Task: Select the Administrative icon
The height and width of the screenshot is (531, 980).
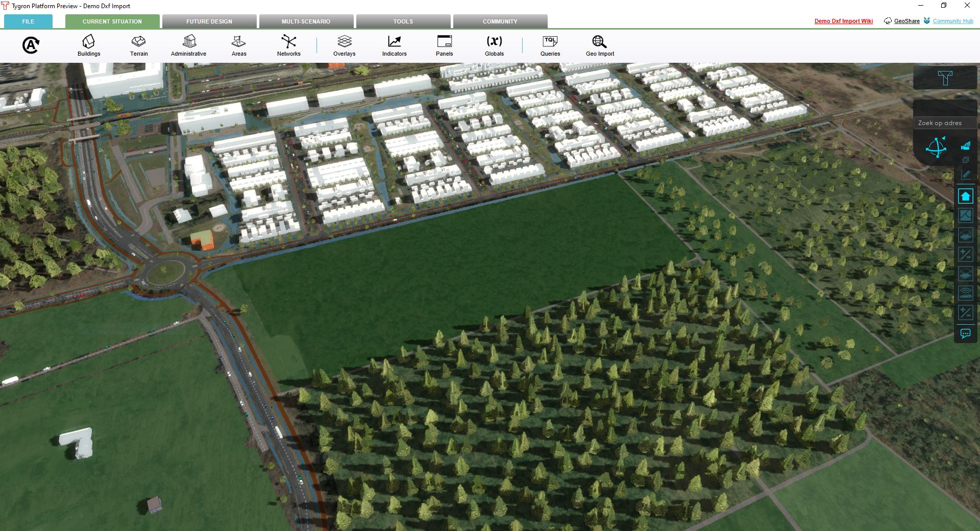Action: point(188,45)
